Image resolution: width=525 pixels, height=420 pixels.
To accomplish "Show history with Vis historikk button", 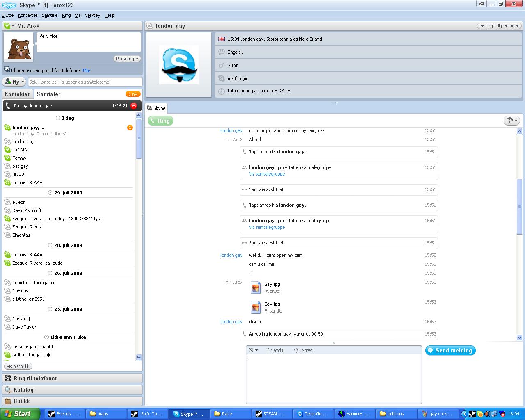I will [18, 366].
